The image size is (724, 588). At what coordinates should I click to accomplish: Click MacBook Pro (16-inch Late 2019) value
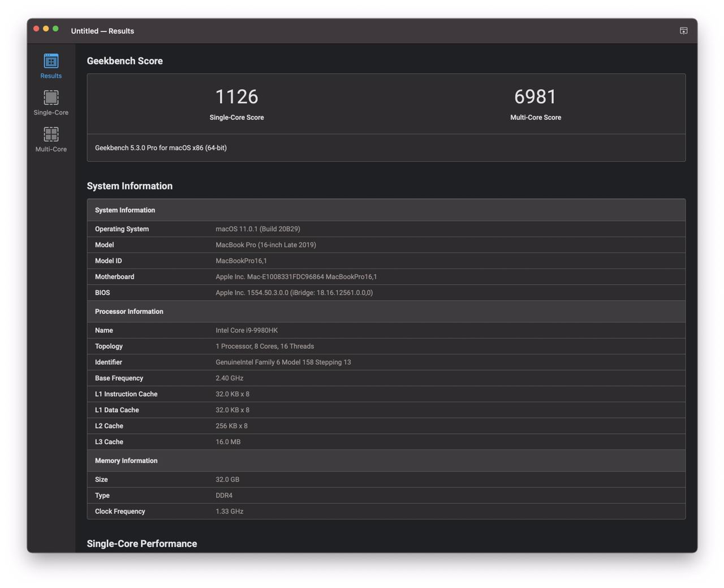click(266, 245)
